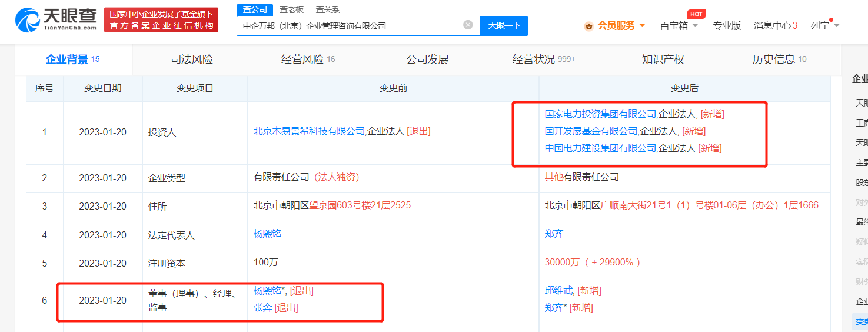The height and width of the screenshot is (332, 868).
Task: Click the 百宝箱 label
Action: (x=674, y=26)
